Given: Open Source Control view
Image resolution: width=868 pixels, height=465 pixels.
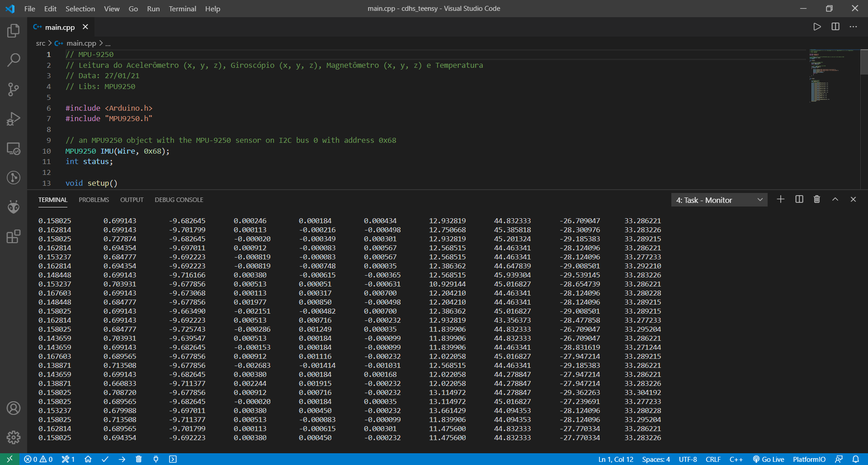Looking at the screenshot, I should 14,89.
